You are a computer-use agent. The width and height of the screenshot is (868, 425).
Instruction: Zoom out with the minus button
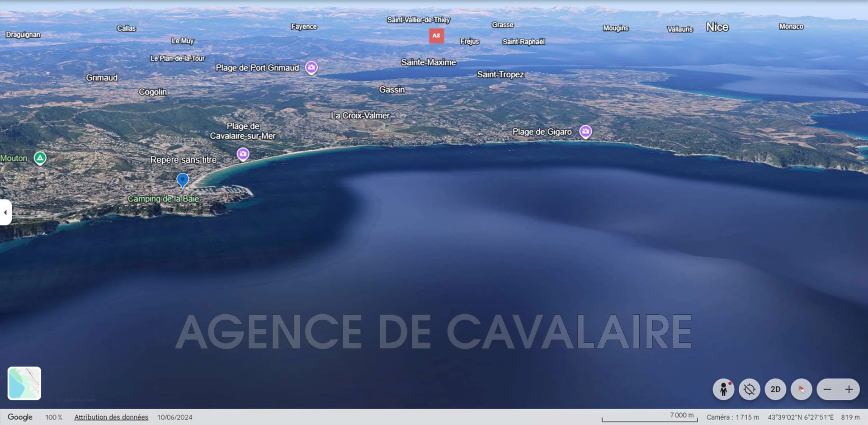(827, 389)
